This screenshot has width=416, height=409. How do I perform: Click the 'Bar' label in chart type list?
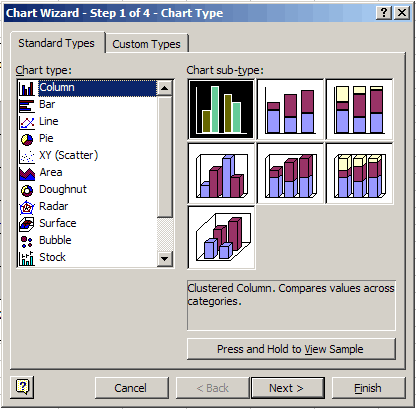[47, 104]
